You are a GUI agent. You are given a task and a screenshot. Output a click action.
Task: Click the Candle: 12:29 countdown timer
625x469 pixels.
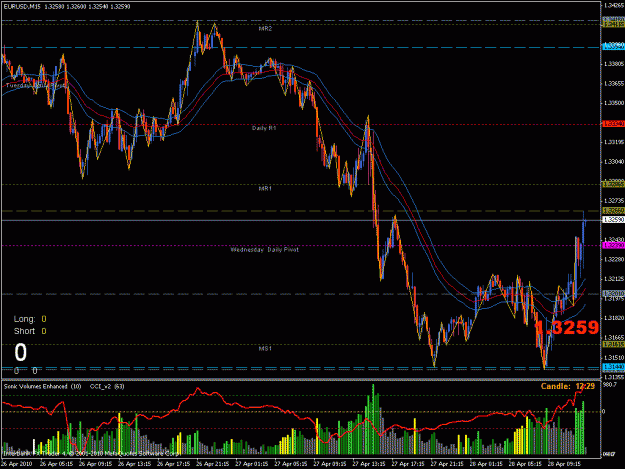568,386
